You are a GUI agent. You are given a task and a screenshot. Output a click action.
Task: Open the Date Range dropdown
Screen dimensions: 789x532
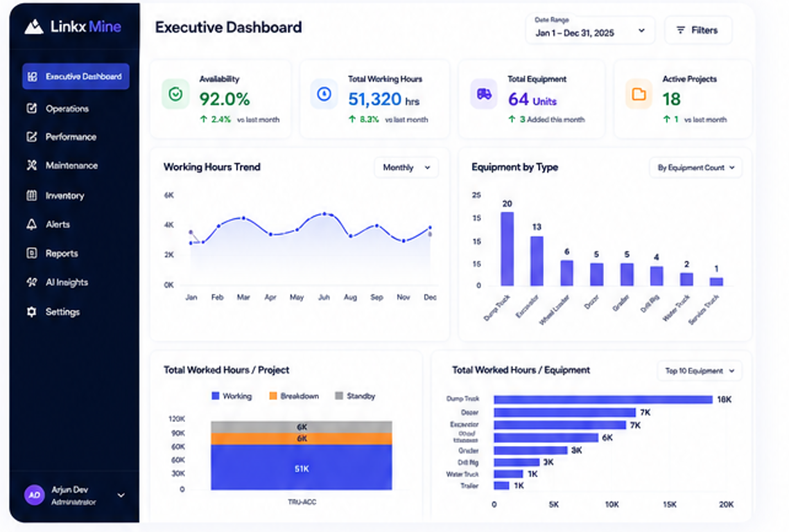click(x=590, y=30)
